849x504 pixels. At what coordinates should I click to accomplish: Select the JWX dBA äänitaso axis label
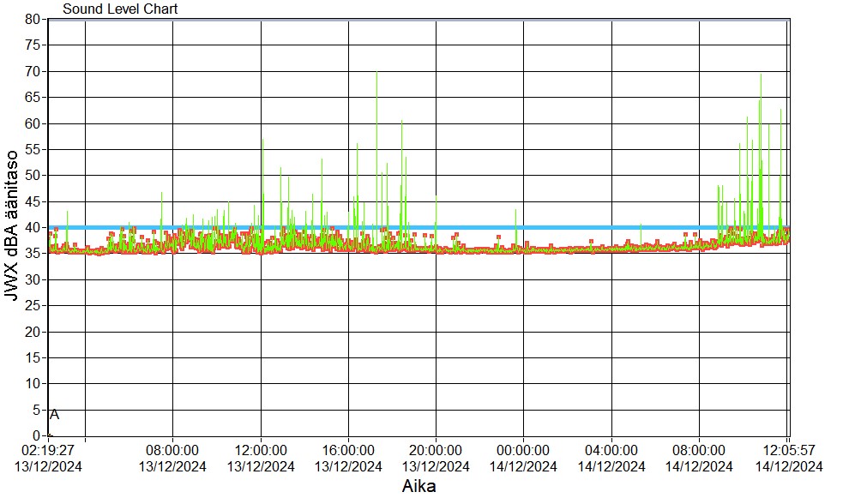[12, 226]
